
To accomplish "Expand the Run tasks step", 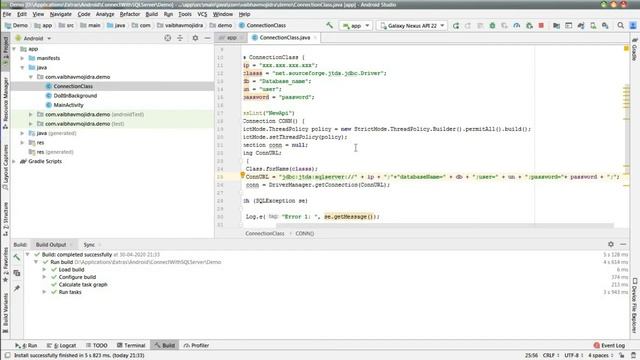I will pos(44,292).
